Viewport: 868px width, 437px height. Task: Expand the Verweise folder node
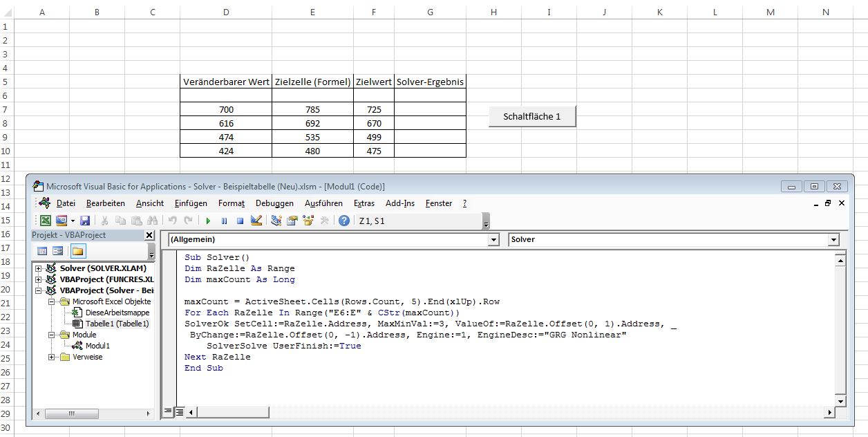coord(52,357)
